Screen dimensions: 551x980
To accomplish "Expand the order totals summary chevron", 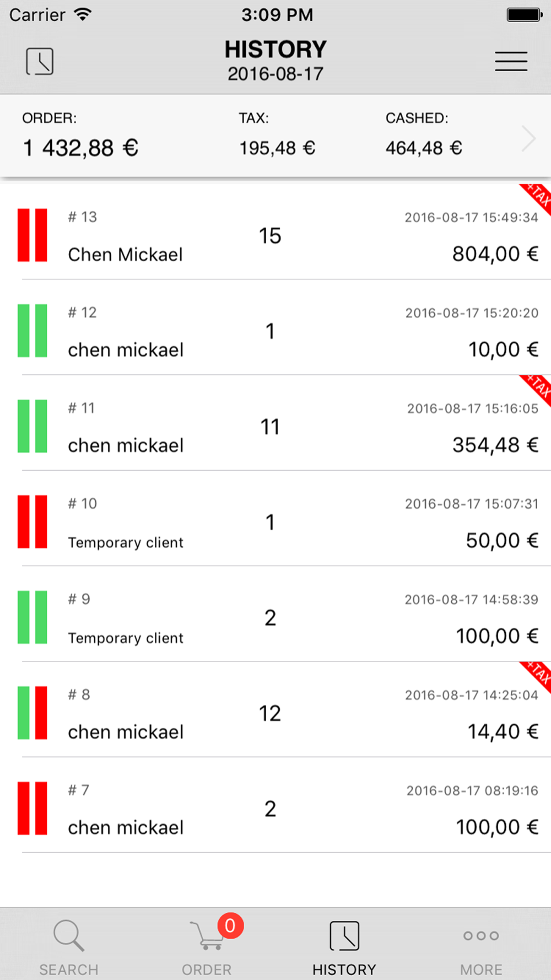I will click(x=528, y=138).
